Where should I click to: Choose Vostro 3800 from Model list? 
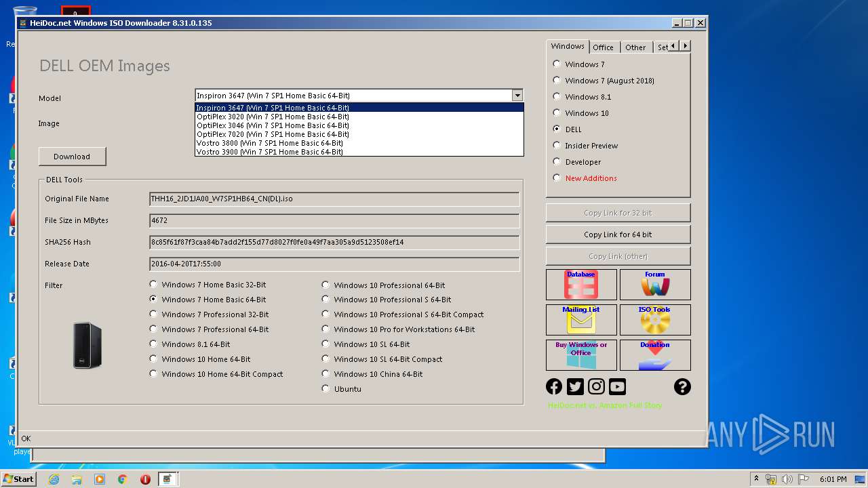pyautogui.click(x=359, y=143)
